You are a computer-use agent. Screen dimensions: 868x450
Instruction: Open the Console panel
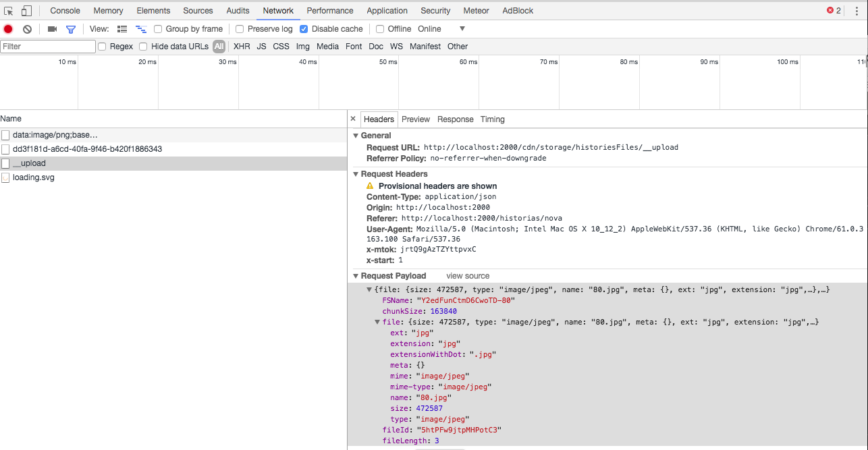(x=65, y=10)
